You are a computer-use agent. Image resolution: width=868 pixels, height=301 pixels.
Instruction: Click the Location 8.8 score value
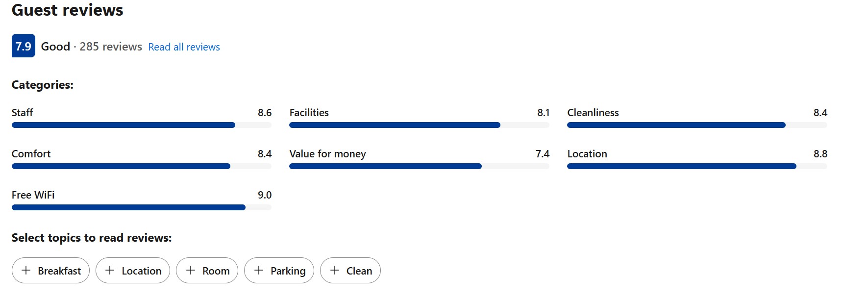point(820,154)
